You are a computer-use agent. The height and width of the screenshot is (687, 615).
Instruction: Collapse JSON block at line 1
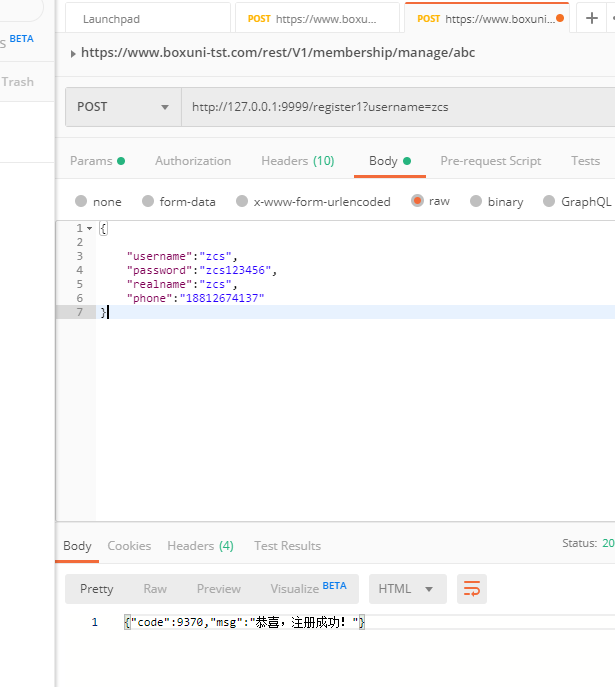point(89,228)
